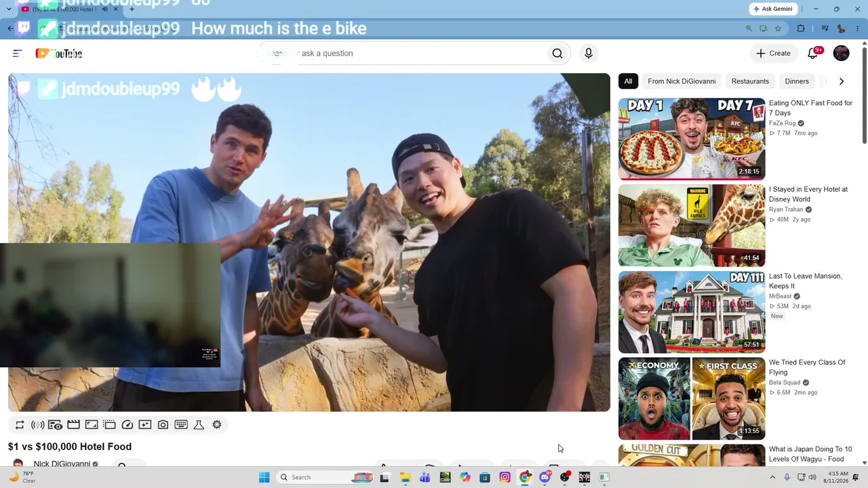Screen dimensions: 868x488
Task: Open Discord from the taskbar
Action: coord(545,477)
